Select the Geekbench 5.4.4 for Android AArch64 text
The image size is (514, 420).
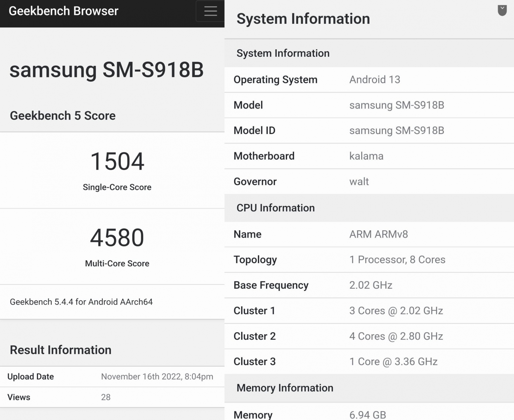pos(81,302)
